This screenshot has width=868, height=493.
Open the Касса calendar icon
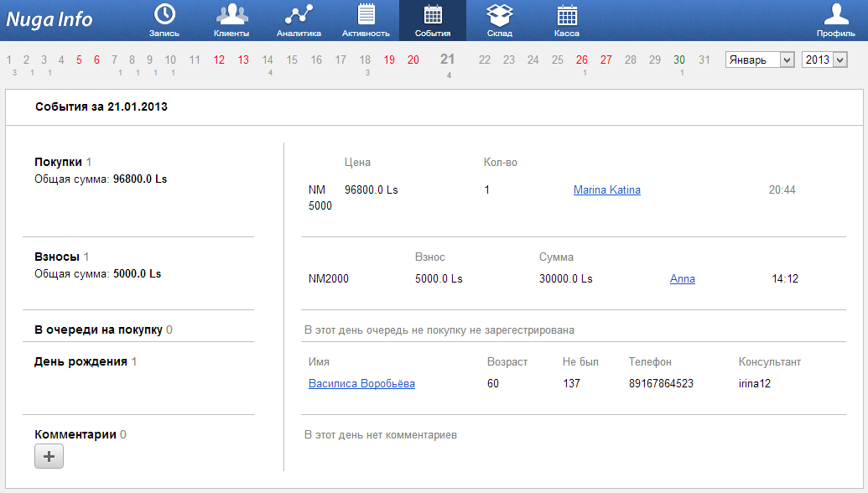[567, 15]
